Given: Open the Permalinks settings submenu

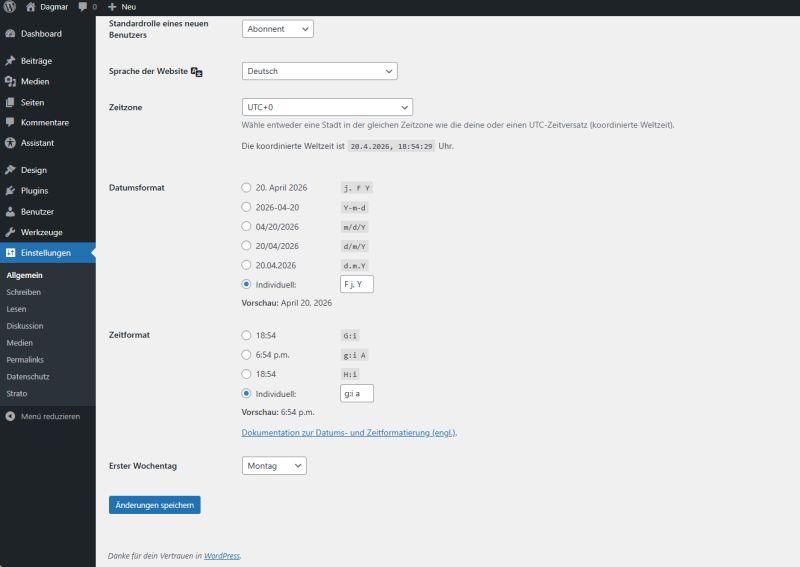Looking at the screenshot, I should pyautogui.click(x=25, y=360).
